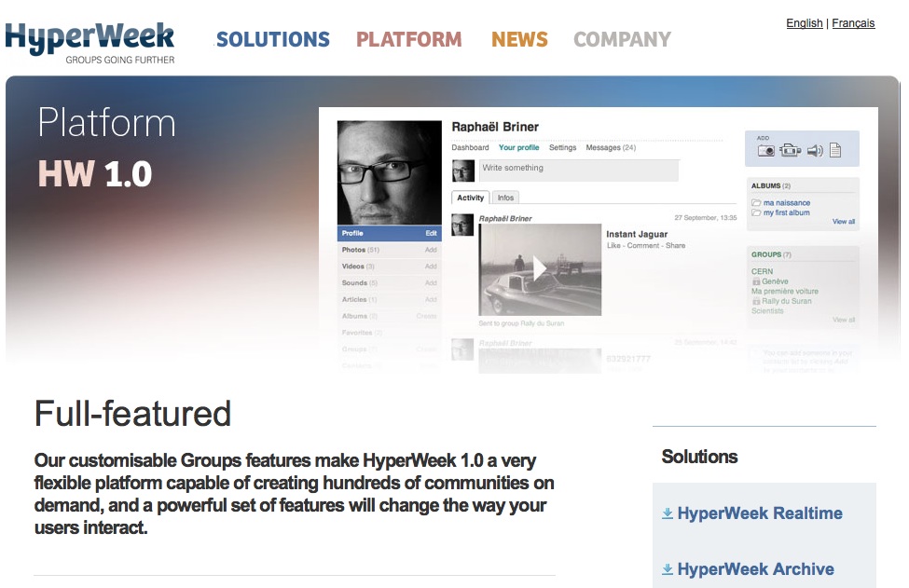This screenshot has width=909, height=588.
Task: Click the HyperWeek logo
Action: tap(90, 42)
